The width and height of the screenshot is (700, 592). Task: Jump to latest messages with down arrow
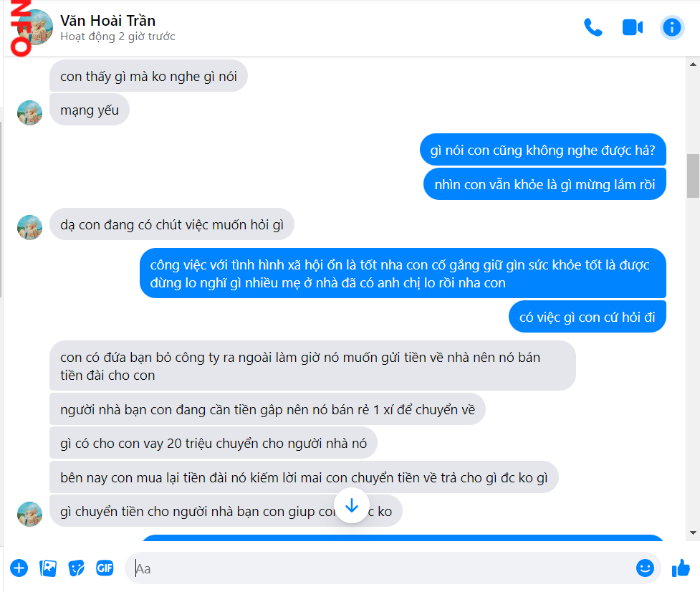click(x=352, y=506)
